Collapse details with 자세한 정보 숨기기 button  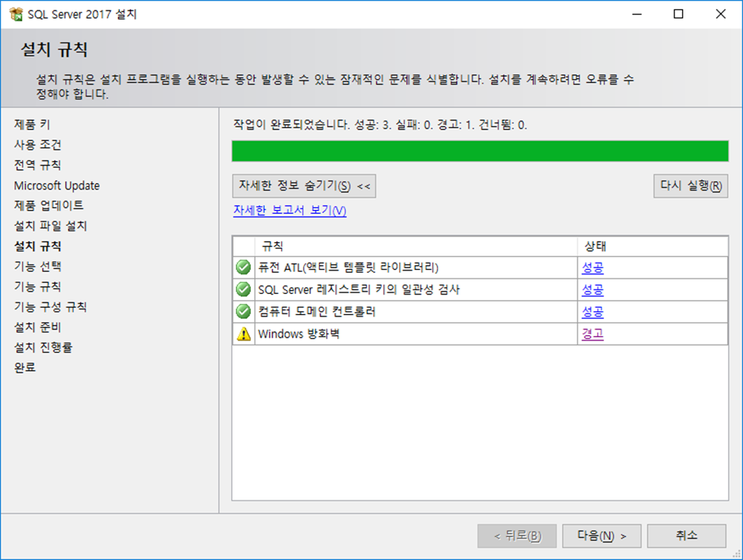pos(304,186)
